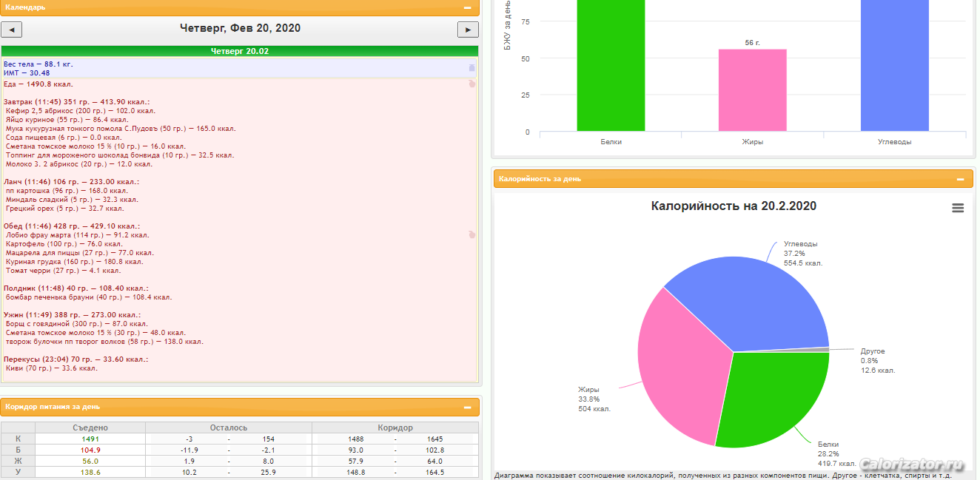Collapse the Календарь panel

(x=467, y=7)
